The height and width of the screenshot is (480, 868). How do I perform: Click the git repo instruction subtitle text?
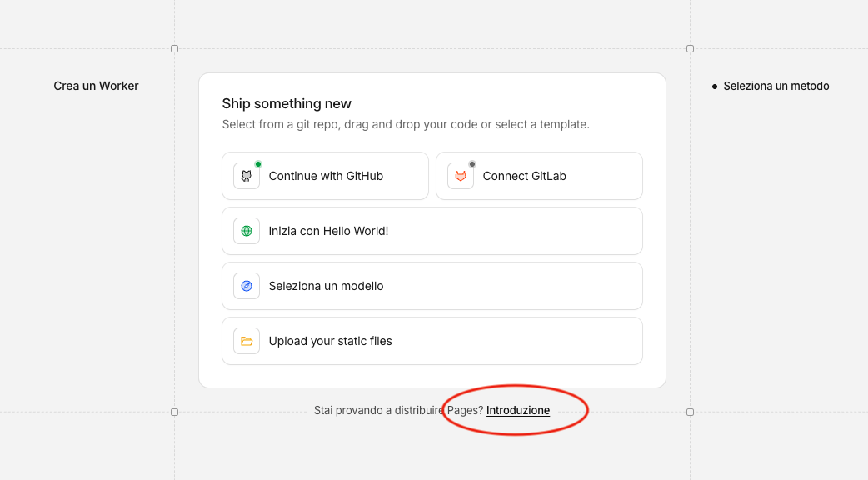(405, 124)
